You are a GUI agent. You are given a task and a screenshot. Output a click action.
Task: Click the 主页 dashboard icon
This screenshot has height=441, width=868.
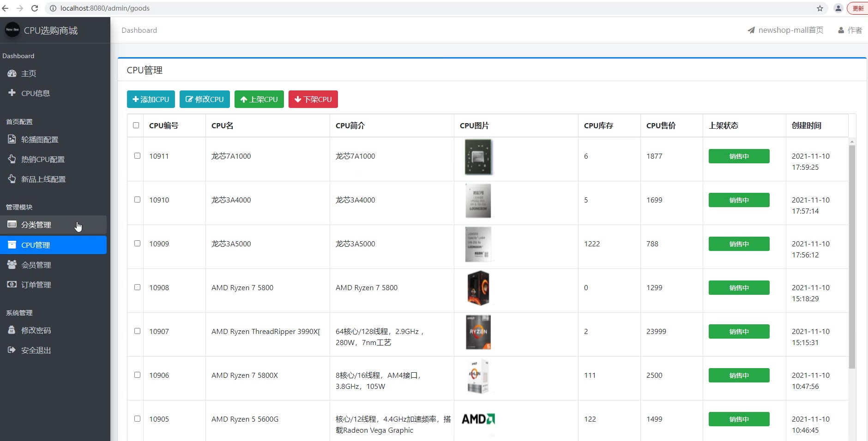pos(12,73)
